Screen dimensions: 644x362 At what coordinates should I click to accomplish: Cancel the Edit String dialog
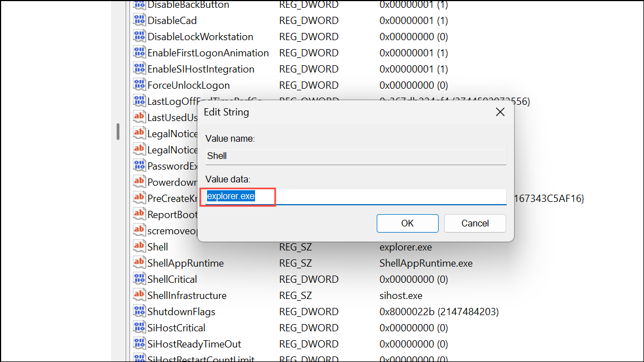tap(475, 223)
